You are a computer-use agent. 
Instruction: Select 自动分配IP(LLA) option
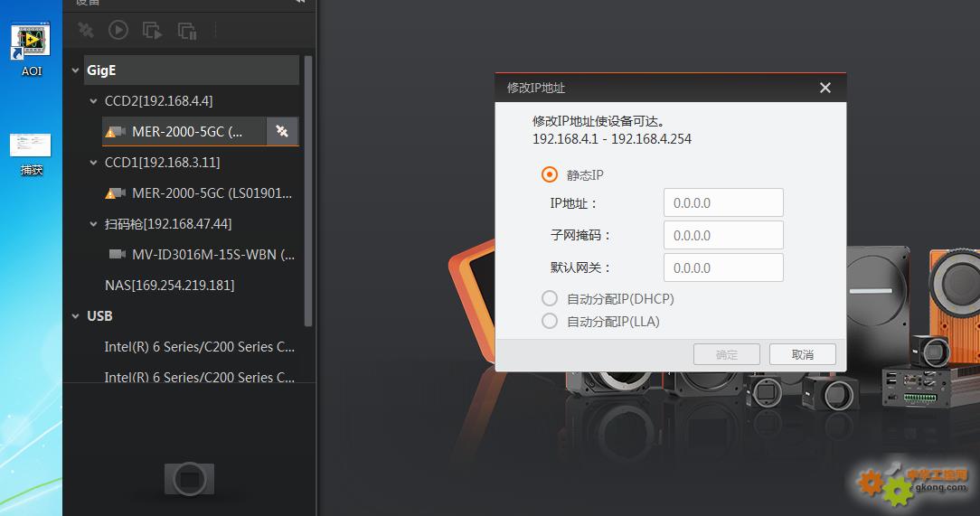[x=550, y=321]
